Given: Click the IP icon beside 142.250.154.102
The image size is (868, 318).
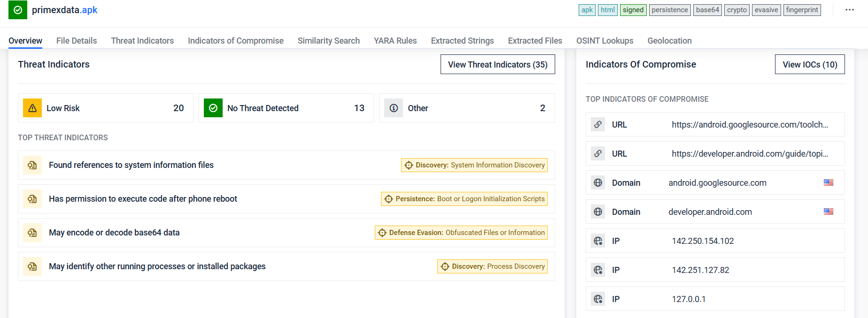Looking at the screenshot, I should [x=598, y=241].
